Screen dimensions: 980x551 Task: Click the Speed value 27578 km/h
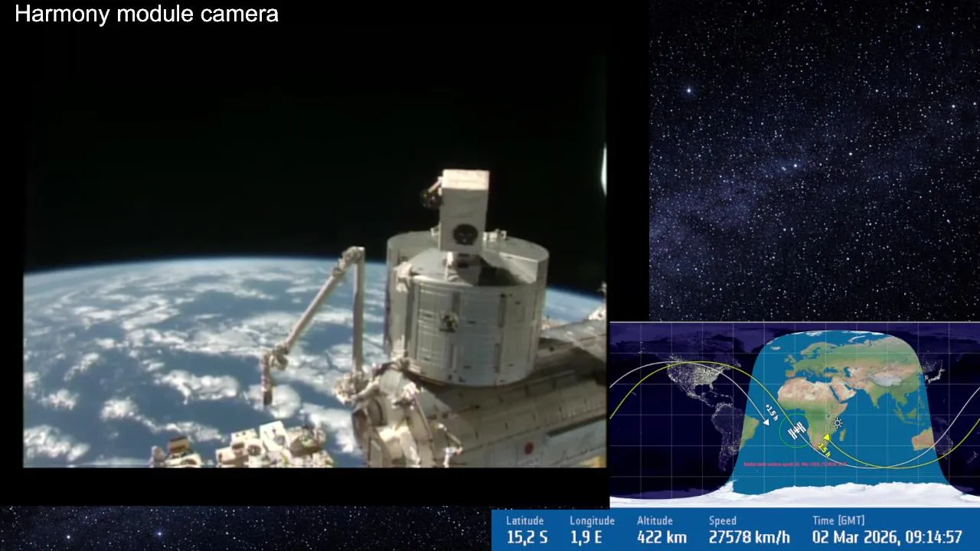pyautogui.click(x=749, y=537)
